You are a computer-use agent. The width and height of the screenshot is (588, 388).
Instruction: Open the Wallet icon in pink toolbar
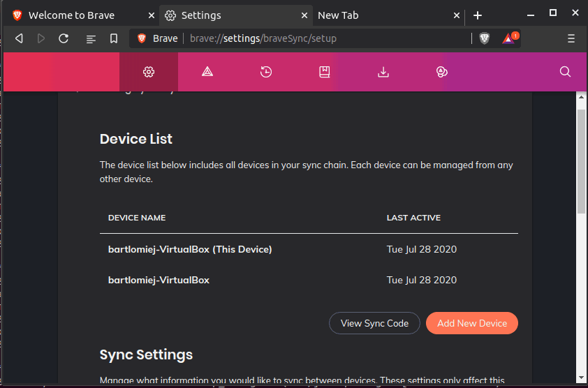pyautogui.click(x=441, y=72)
